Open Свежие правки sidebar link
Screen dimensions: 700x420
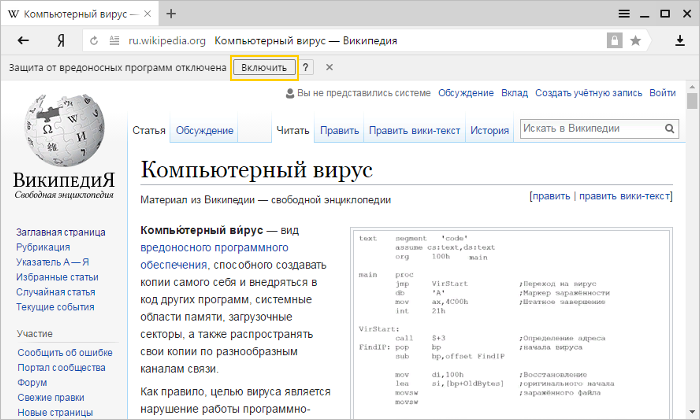[x=51, y=397]
